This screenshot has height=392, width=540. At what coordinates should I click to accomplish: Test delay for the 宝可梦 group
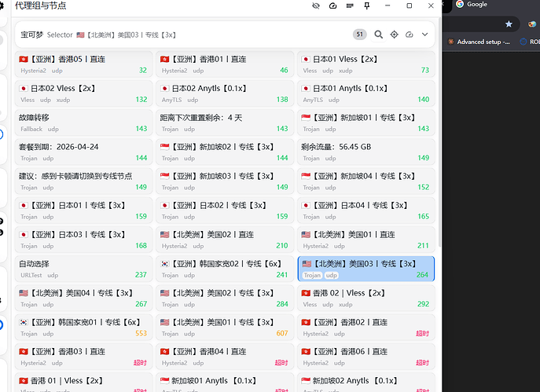tap(410, 35)
